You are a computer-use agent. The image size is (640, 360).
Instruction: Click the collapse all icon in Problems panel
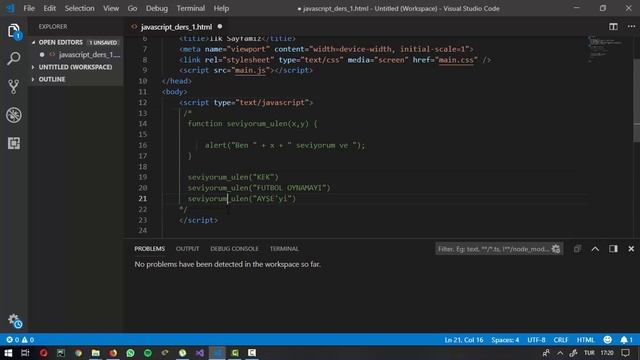coord(577,249)
